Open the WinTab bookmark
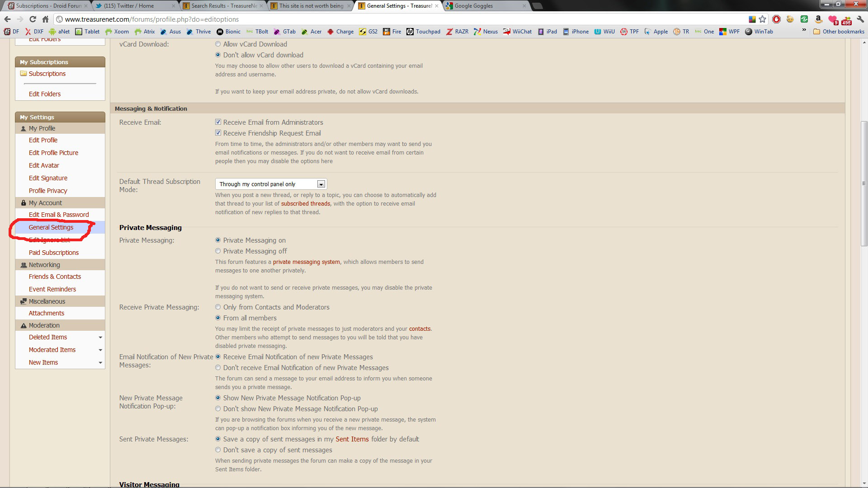The height and width of the screenshot is (488, 868). (x=759, y=32)
